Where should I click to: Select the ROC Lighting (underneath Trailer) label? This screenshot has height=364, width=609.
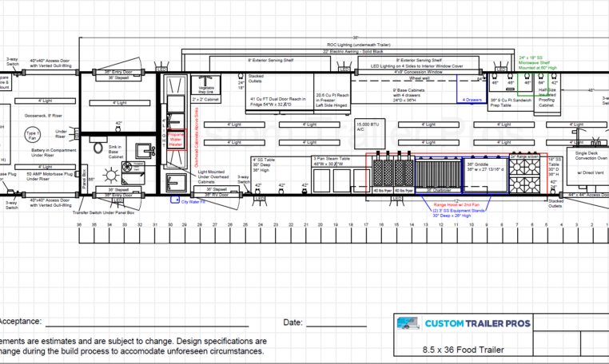point(359,45)
